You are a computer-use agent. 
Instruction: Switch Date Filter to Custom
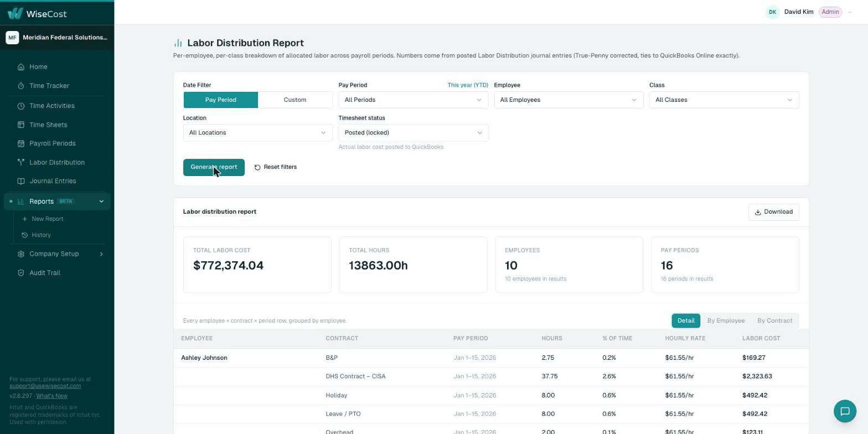(x=295, y=100)
